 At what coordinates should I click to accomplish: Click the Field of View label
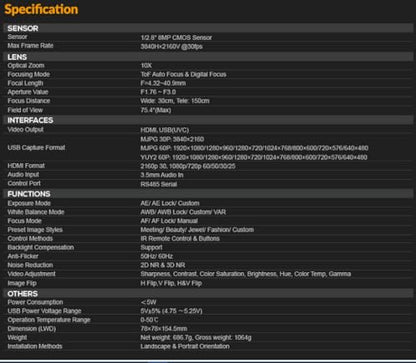[x=25, y=110]
